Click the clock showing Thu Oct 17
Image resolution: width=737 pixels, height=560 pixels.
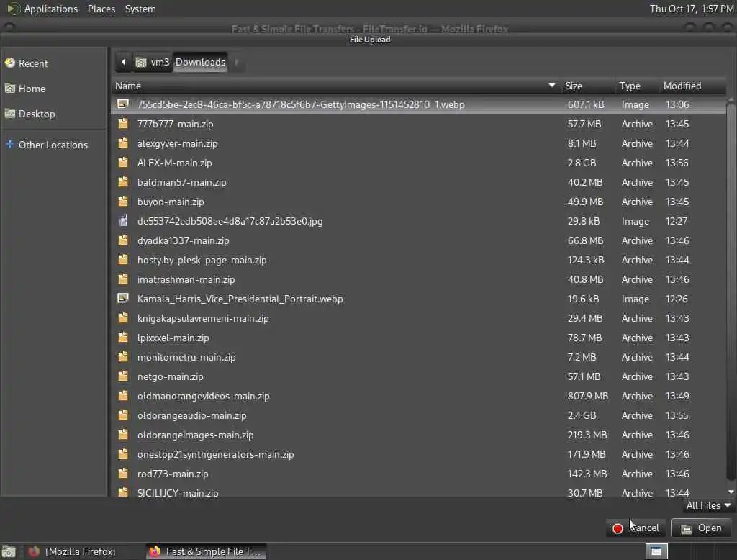[x=692, y=9]
